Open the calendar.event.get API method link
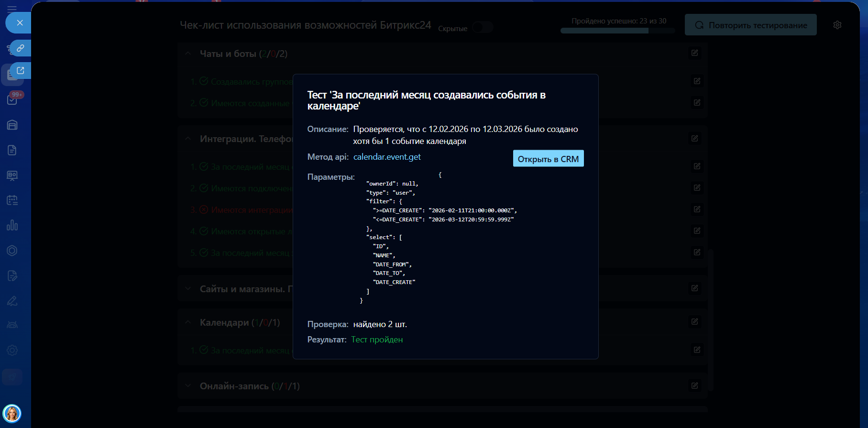Screen dimensions: 868x428 point(387,157)
